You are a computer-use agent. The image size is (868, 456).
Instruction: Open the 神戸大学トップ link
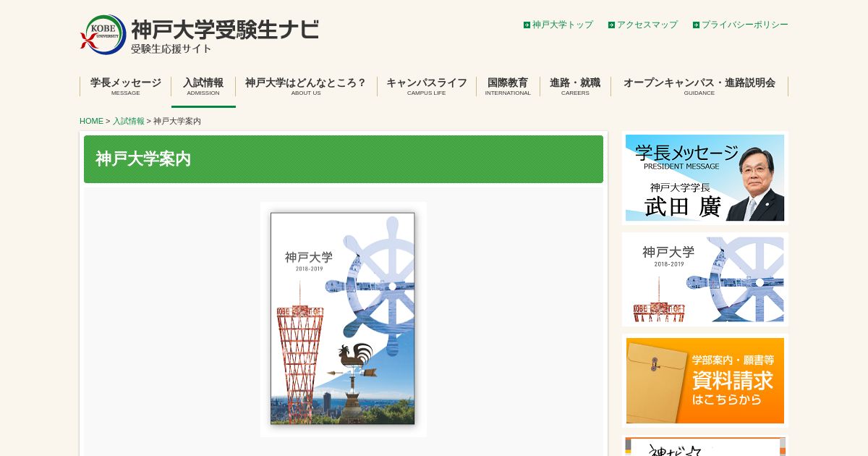click(563, 25)
